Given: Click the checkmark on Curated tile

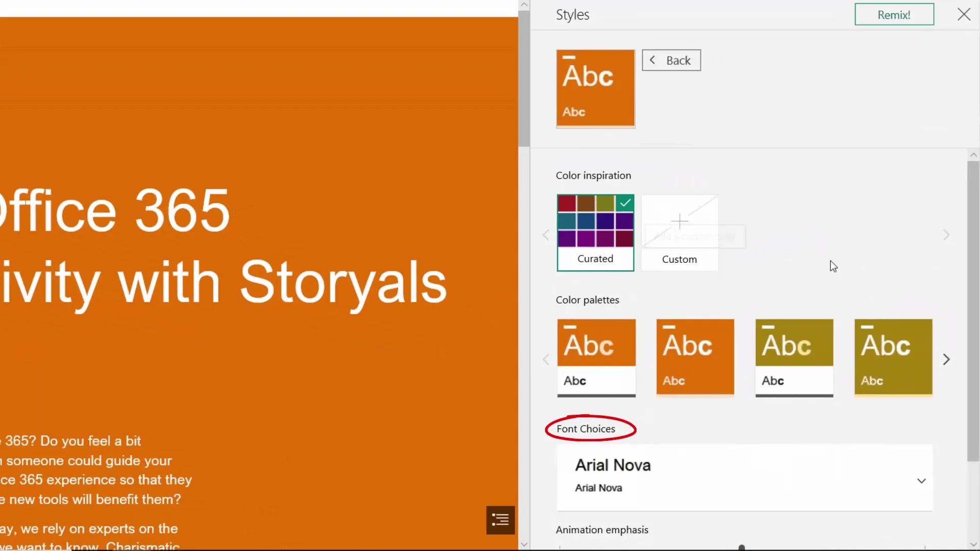Looking at the screenshot, I should [x=625, y=203].
